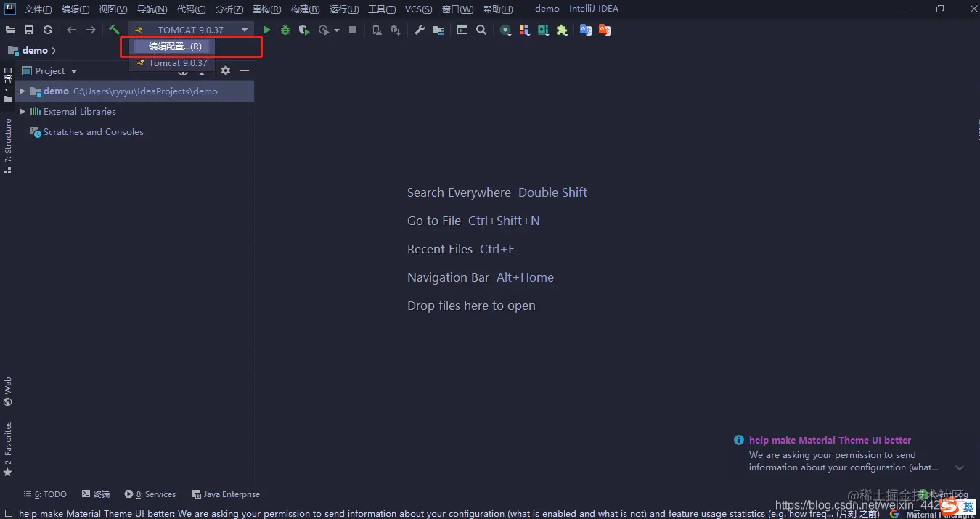
Task: Click the demo breadcrumb in navigation bar
Action: point(35,50)
